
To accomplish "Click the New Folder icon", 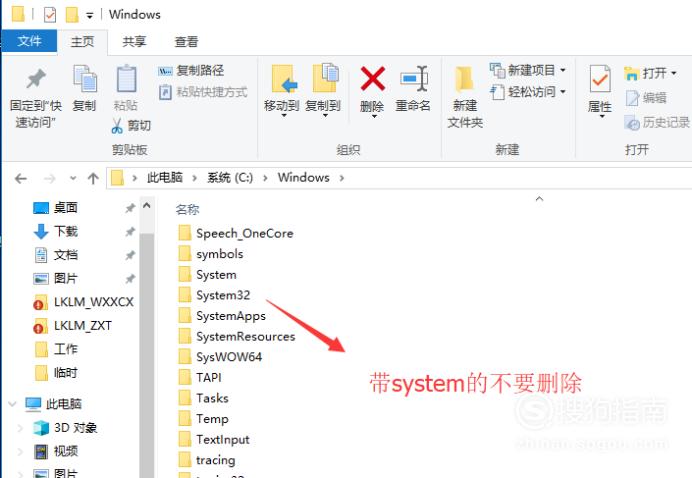I will tap(464, 79).
